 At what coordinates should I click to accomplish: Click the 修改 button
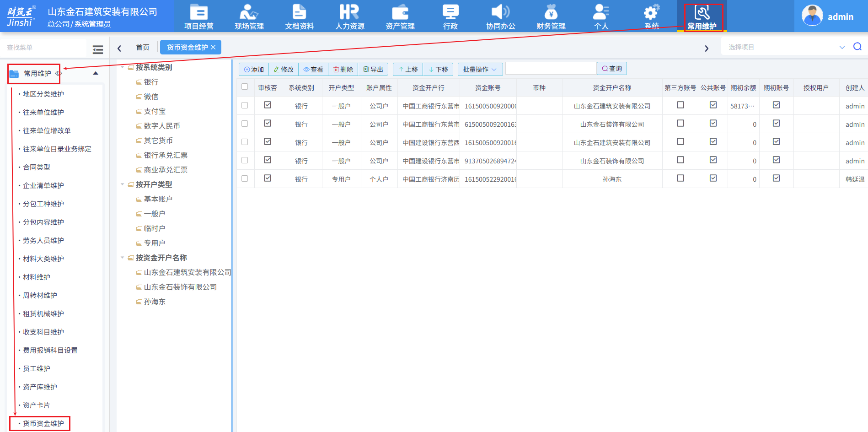(x=284, y=69)
